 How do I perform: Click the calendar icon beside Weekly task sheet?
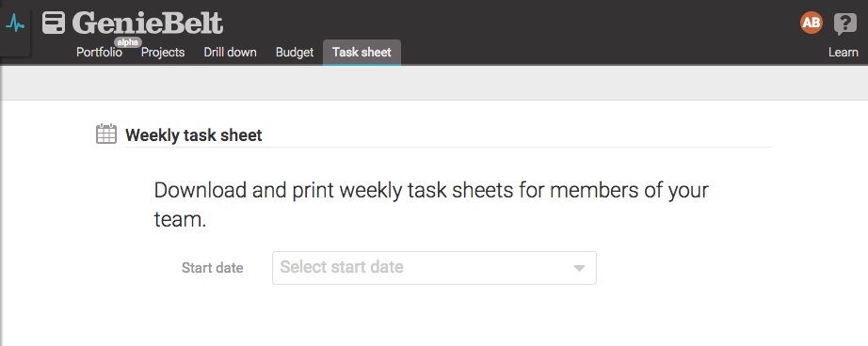coord(106,134)
